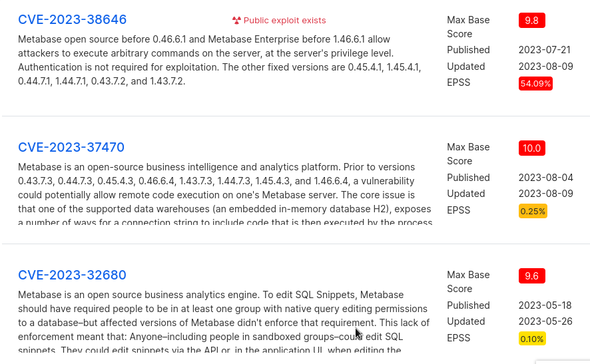The height and width of the screenshot is (364, 590).
Task: Click the 9.6 max base score badge
Action: (x=531, y=275)
